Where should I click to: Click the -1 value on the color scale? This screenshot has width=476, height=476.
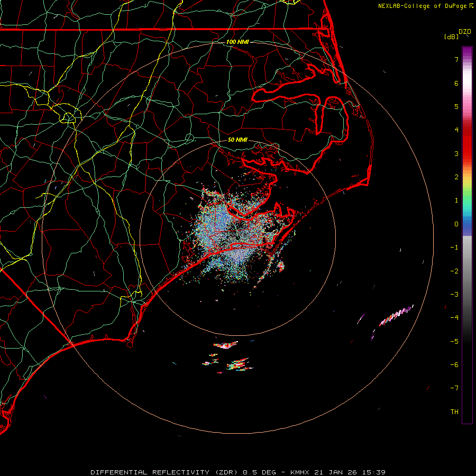(454, 248)
